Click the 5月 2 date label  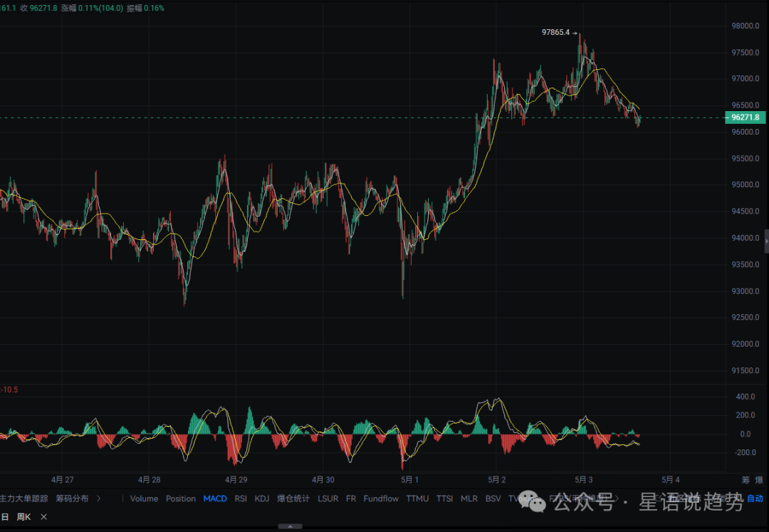click(x=497, y=480)
